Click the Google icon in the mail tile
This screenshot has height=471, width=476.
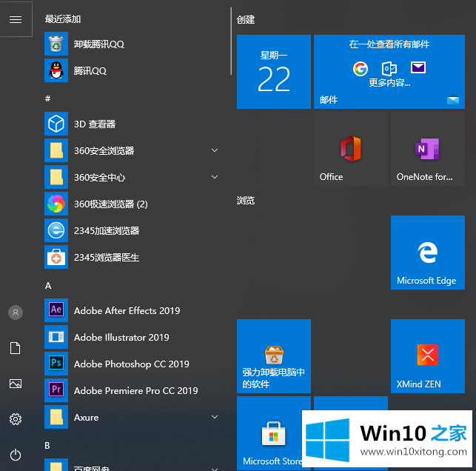[x=361, y=68]
